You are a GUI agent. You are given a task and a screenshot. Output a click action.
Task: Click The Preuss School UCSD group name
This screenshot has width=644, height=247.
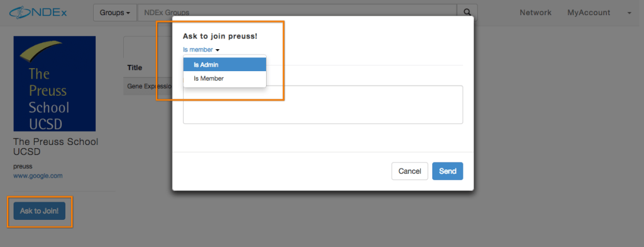click(56, 147)
